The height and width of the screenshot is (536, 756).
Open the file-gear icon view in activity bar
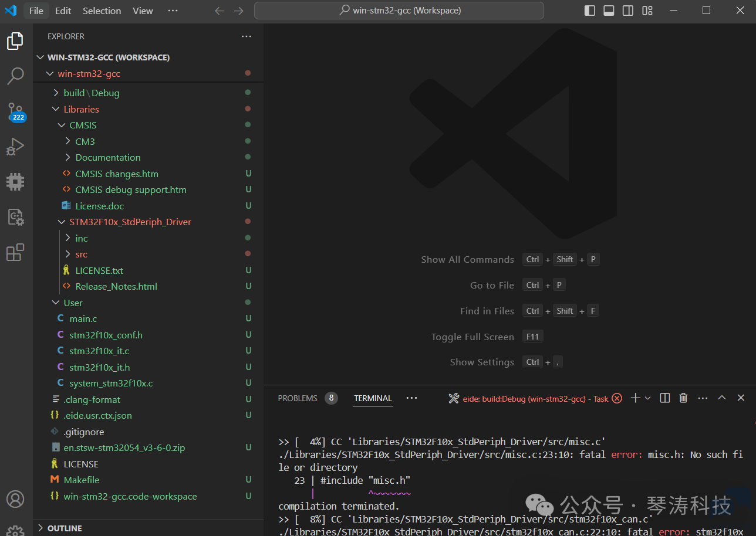(x=15, y=217)
